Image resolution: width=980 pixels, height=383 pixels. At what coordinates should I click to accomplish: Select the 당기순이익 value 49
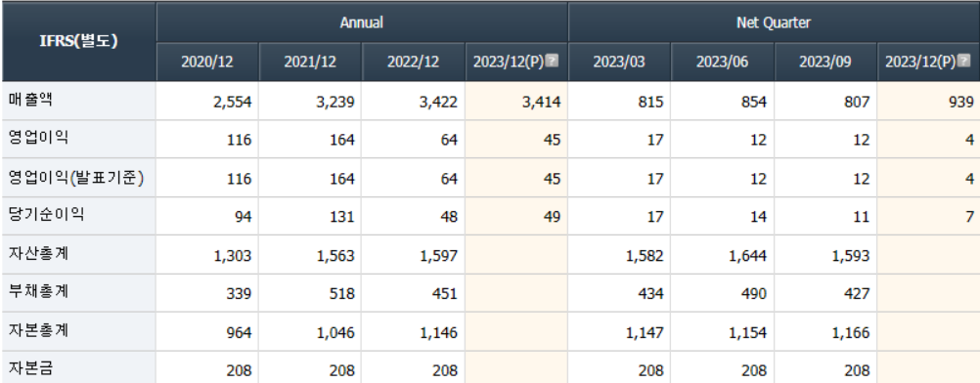pyautogui.click(x=552, y=217)
